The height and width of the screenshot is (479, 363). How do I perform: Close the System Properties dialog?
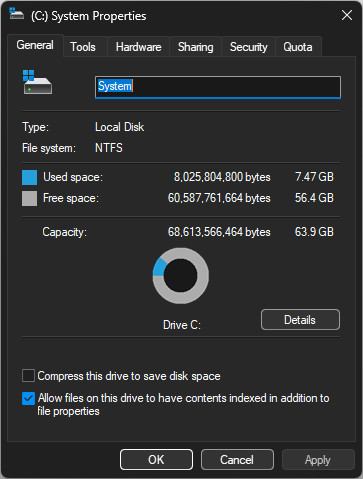(347, 15)
